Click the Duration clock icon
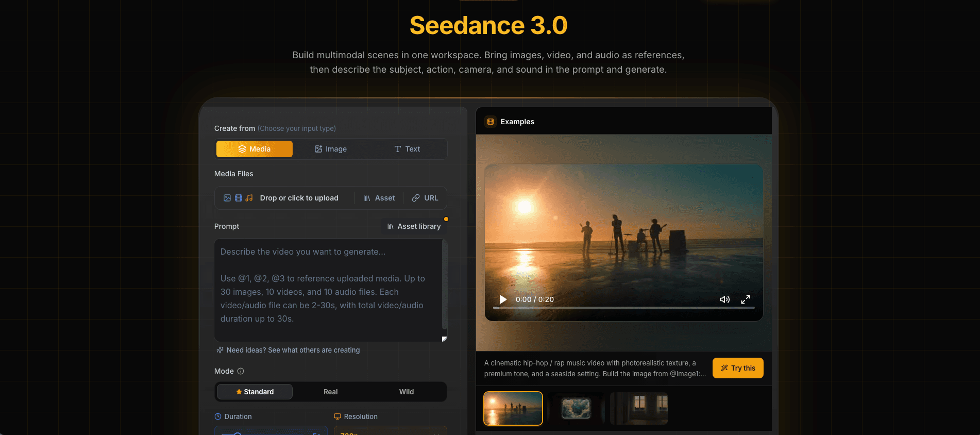This screenshot has width=980, height=435. tap(218, 416)
